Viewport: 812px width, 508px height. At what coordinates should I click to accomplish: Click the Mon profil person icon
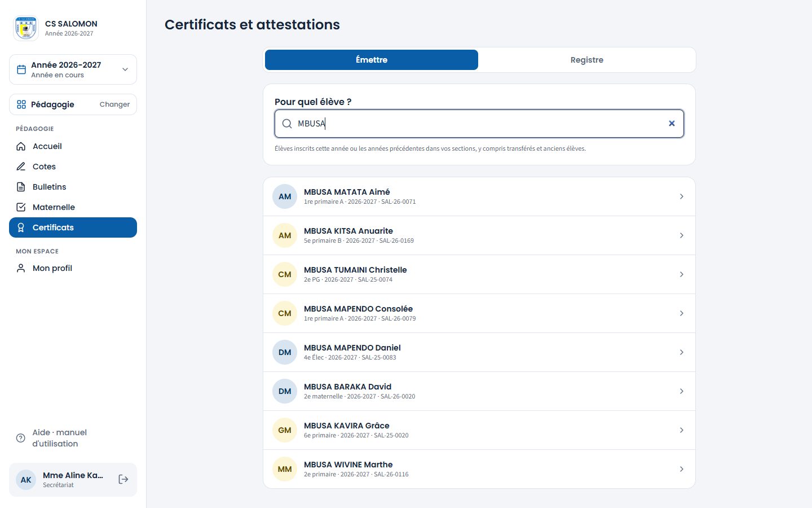coord(21,268)
